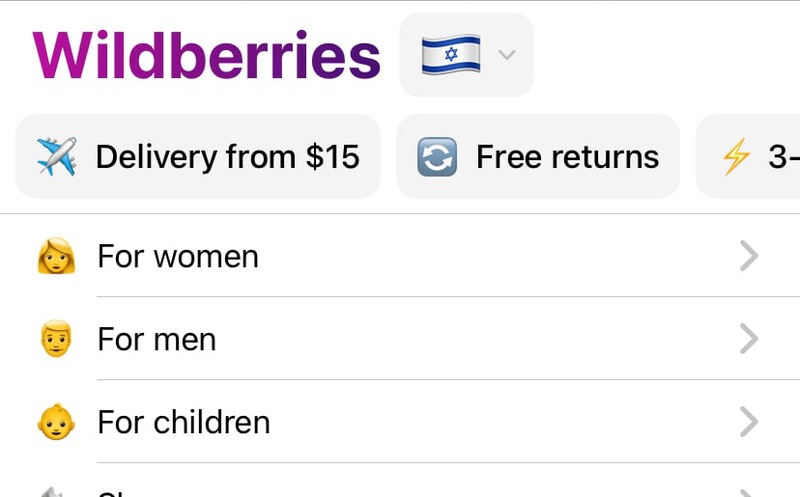Click the man emoji icon
Viewport: 800px width, 497px height.
point(57,339)
